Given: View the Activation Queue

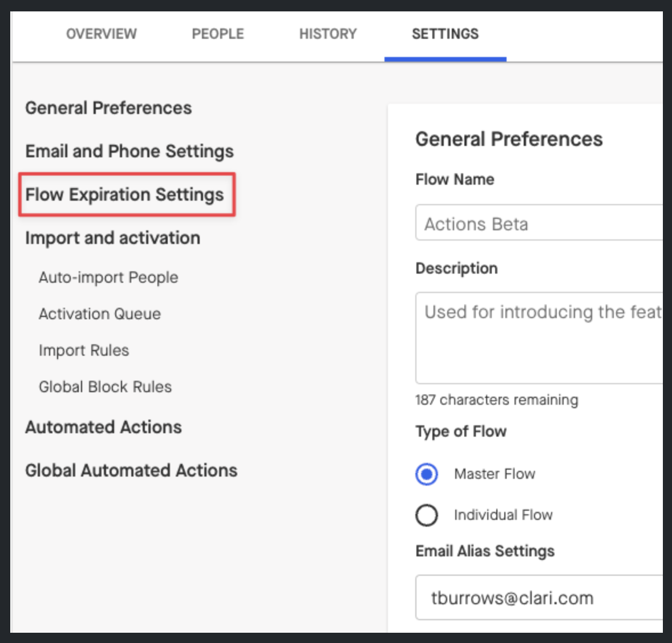Looking at the screenshot, I should (x=99, y=314).
